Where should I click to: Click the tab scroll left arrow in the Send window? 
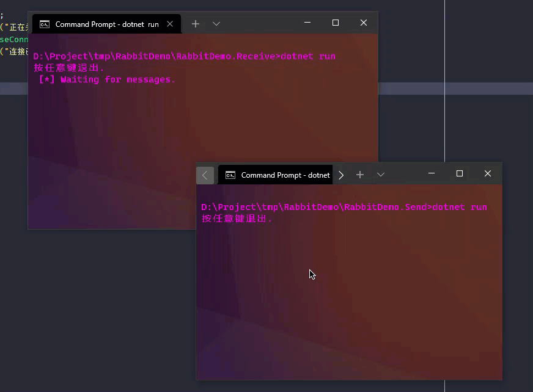205,175
